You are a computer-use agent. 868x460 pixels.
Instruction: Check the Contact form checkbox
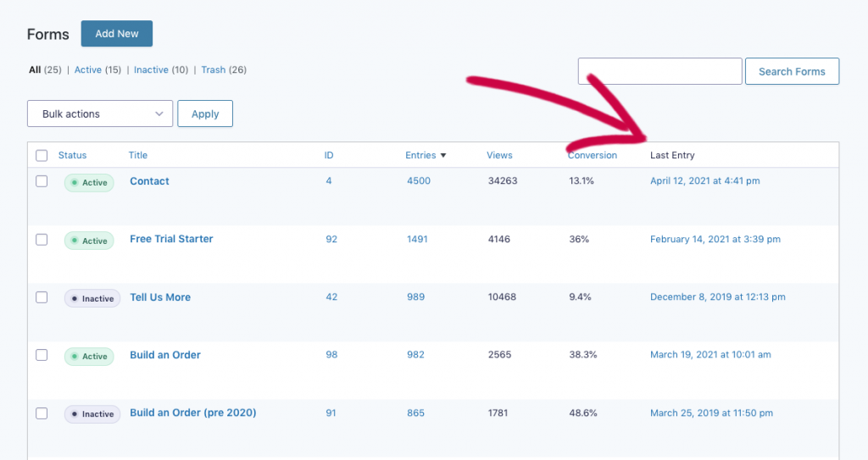click(42, 181)
